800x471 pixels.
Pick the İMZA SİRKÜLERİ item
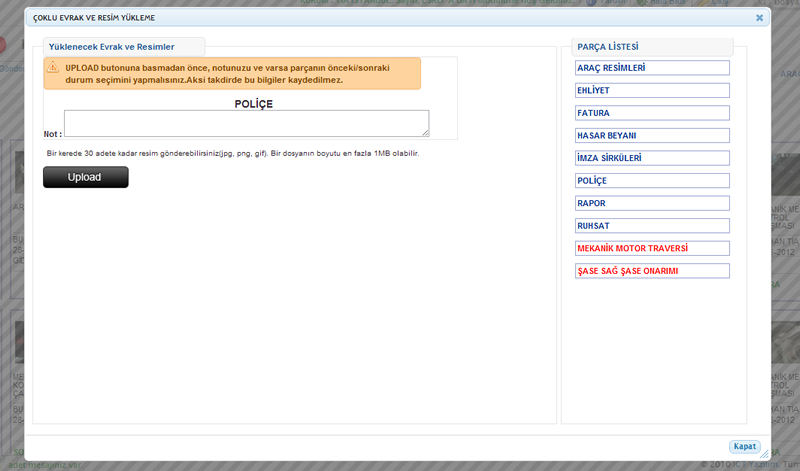[652, 158]
